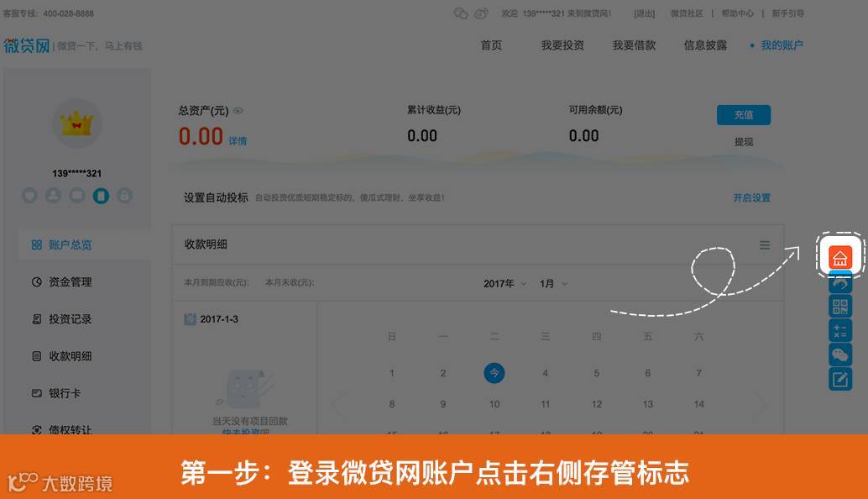Click 开启设置 for auto bidding
This screenshot has height=499, width=868.
[751, 197]
